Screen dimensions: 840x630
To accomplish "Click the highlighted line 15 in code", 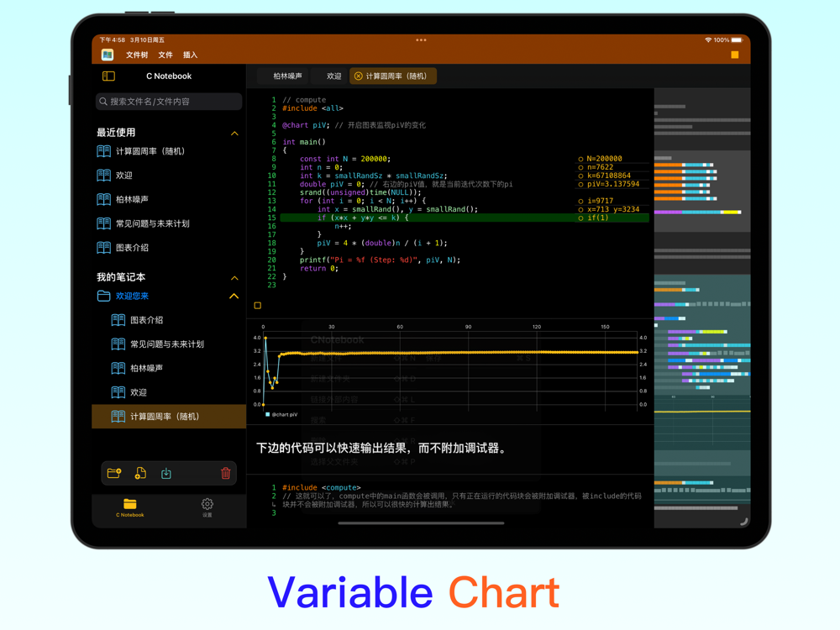I will [x=465, y=218].
